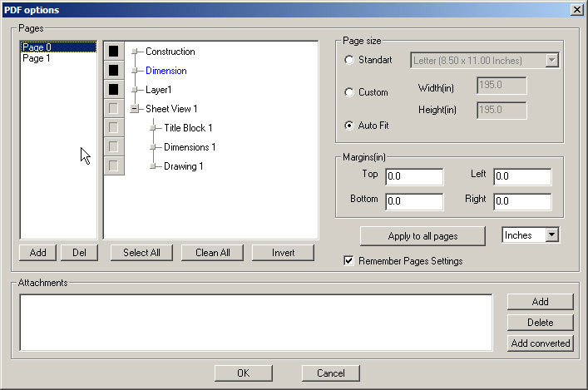Open the Letter page size dropdown
Image resolution: width=588 pixels, height=390 pixels.
[551, 60]
